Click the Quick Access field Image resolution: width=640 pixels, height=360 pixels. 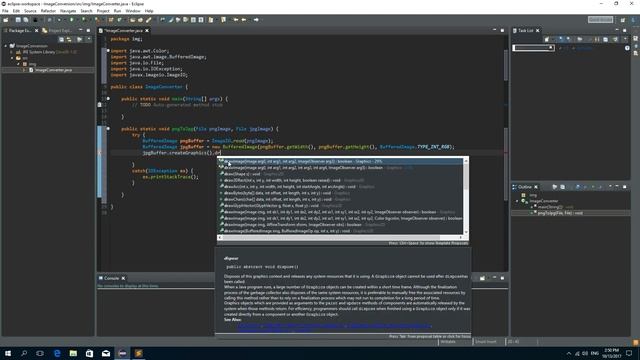coord(600,20)
